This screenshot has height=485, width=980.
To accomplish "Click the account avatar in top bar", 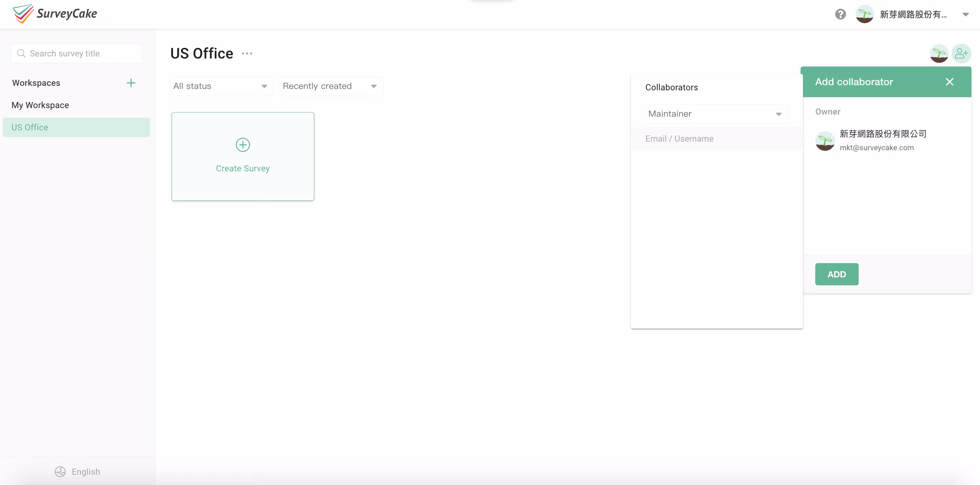I will [864, 14].
